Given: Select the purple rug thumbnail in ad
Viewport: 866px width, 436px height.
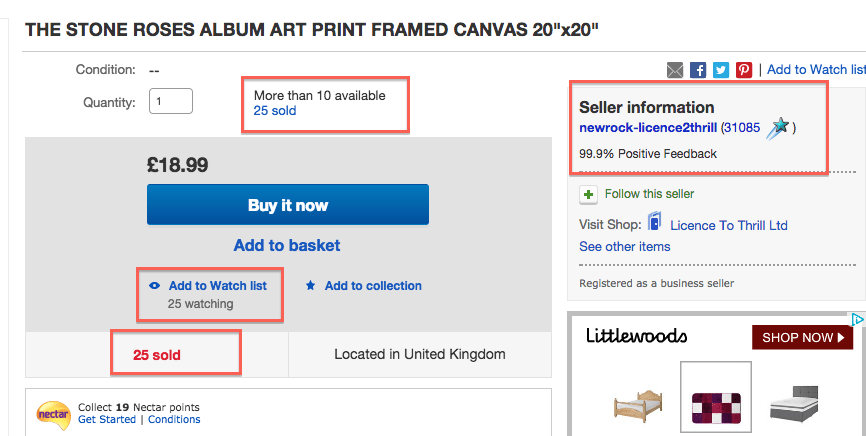Looking at the screenshot, I should (716, 397).
